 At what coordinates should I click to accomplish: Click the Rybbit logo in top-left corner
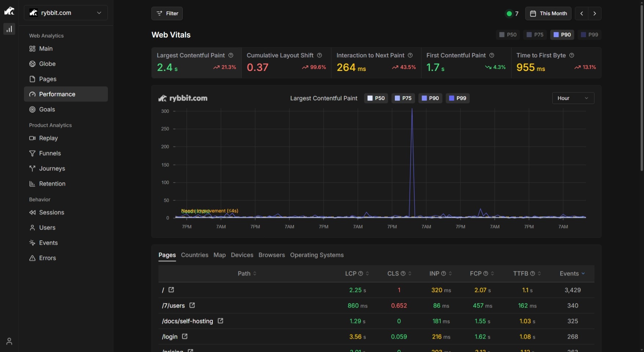(x=9, y=11)
